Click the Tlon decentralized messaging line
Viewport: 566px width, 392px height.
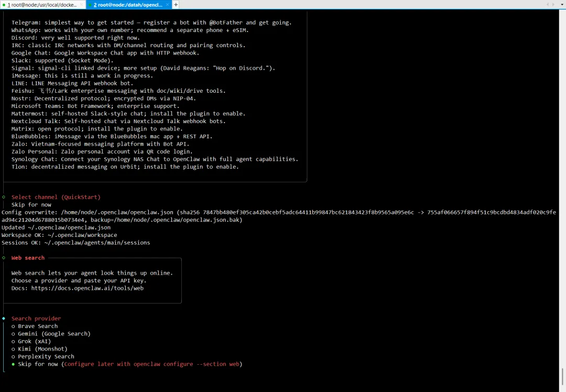point(125,167)
